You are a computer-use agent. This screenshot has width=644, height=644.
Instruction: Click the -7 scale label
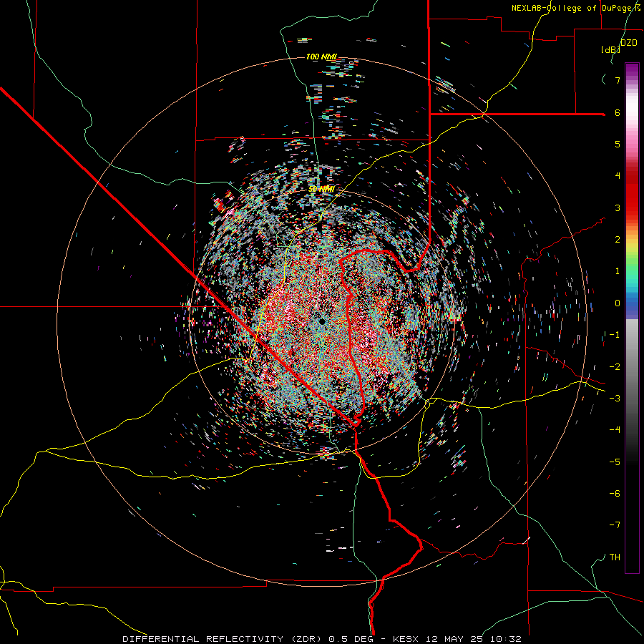click(x=615, y=525)
